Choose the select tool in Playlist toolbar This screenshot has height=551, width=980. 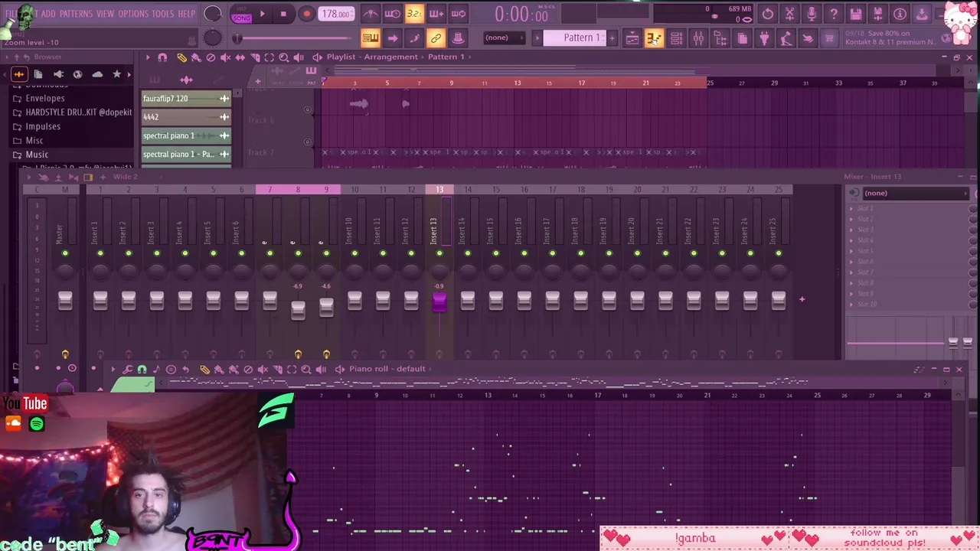coord(269,57)
